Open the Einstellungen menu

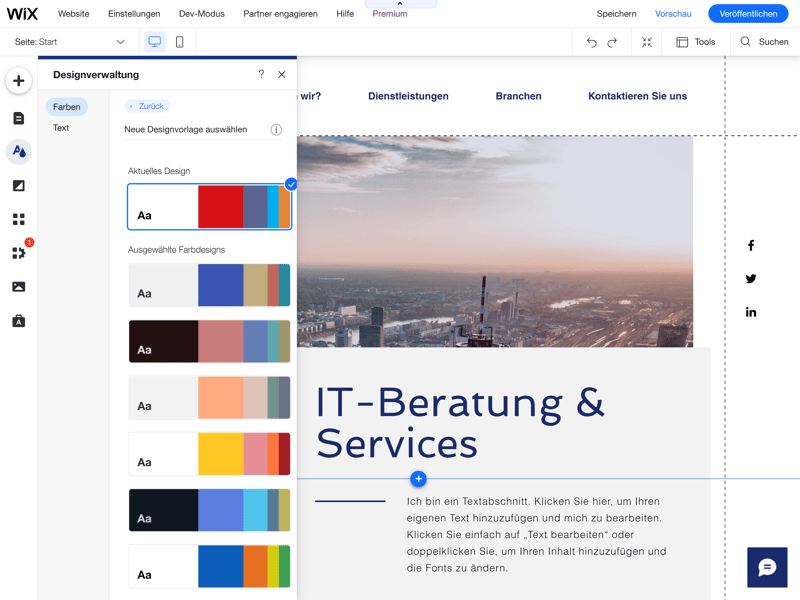click(x=134, y=14)
